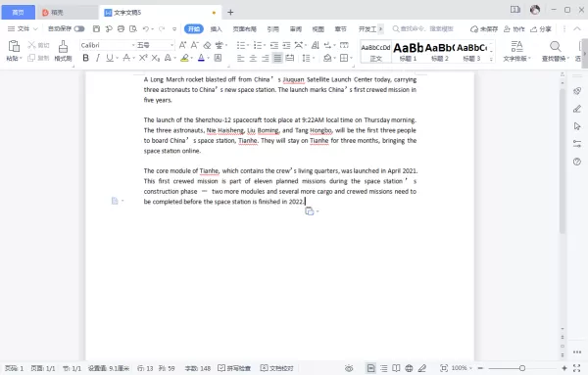Click the Clear formatting eraser icon
This screenshot has height=375, width=588.
coord(207,45)
